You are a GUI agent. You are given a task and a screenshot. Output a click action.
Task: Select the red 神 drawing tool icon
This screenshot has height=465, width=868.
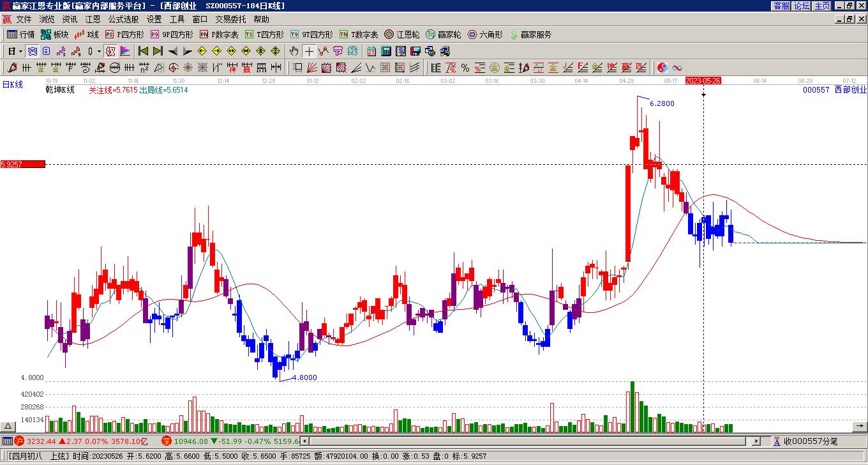tap(232, 68)
